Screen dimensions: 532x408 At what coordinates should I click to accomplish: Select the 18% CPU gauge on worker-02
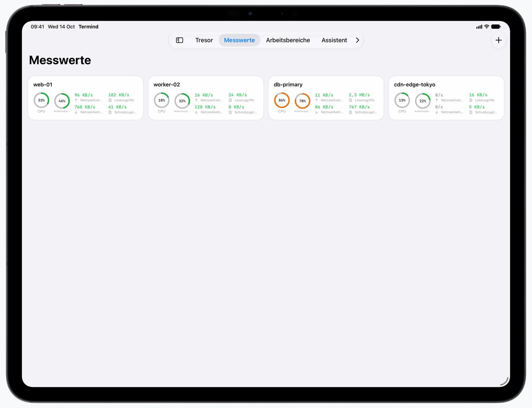[162, 100]
